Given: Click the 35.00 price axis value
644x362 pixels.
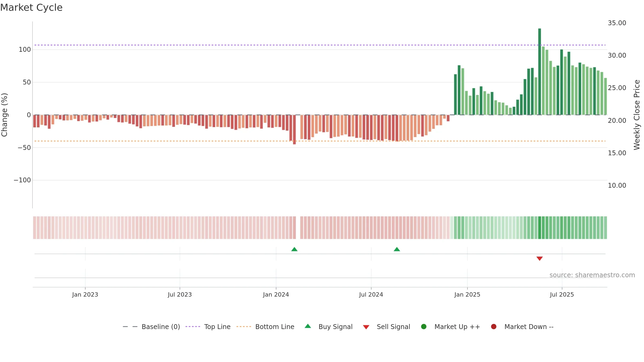Looking at the screenshot, I should coord(617,23).
